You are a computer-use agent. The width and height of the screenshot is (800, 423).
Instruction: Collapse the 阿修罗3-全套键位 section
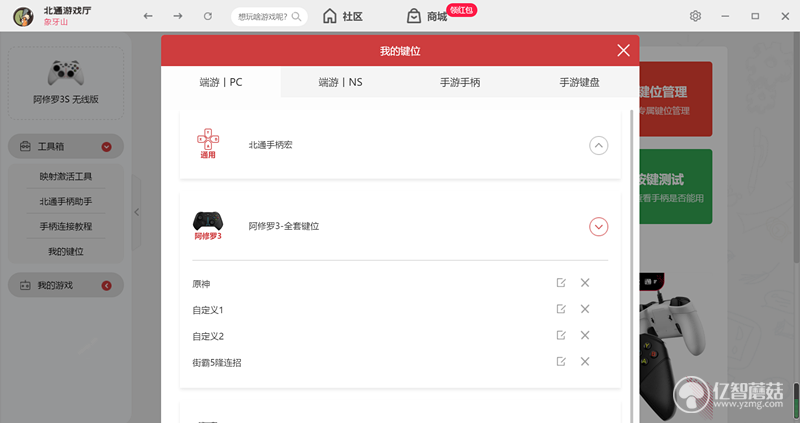point(598,227)
